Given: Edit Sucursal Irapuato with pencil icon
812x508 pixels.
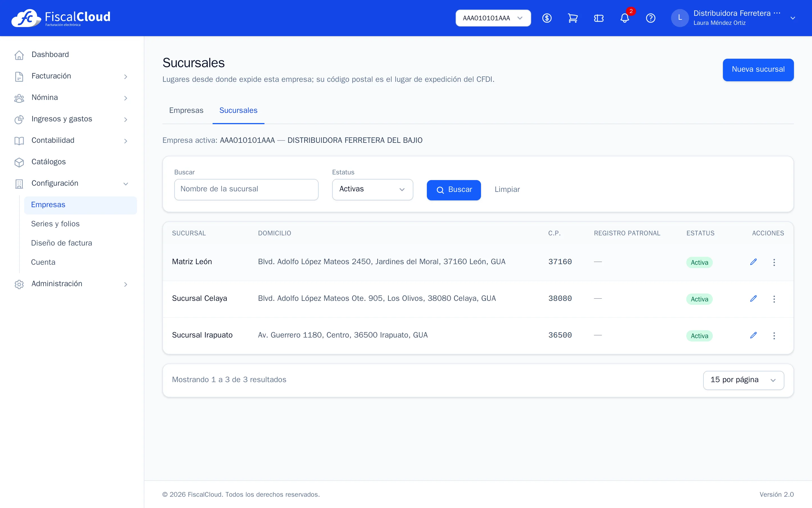Looking at the screenshot, I should pos(753,335).
